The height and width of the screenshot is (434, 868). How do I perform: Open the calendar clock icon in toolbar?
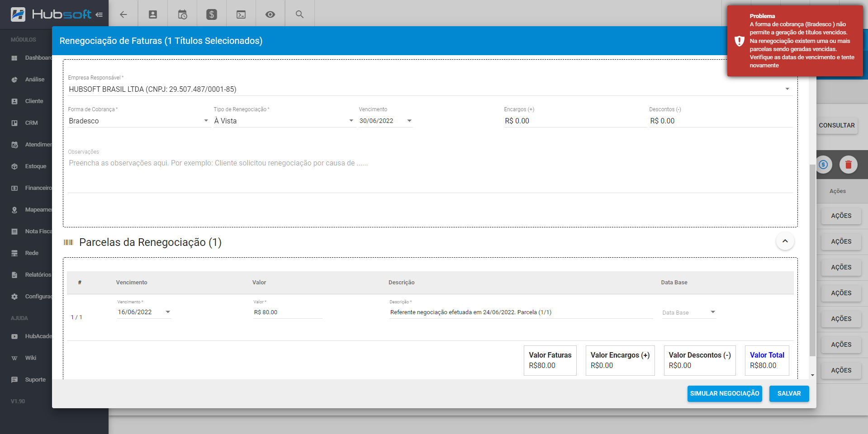182,14
